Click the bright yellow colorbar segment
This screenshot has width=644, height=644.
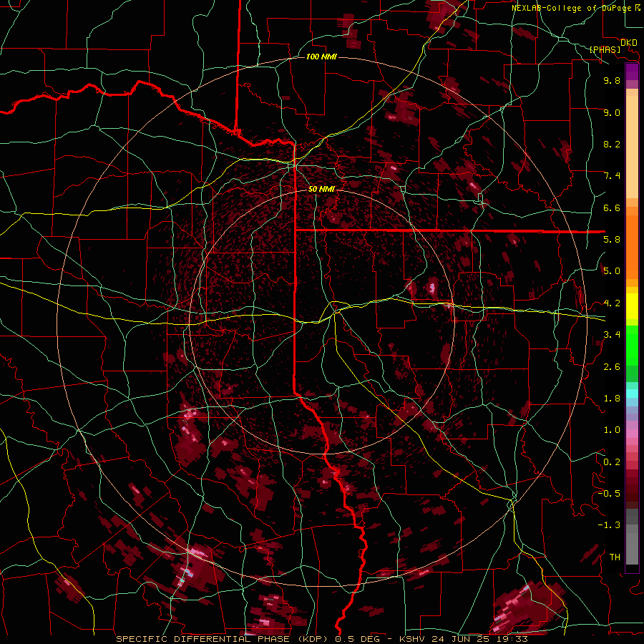(632, 306)
